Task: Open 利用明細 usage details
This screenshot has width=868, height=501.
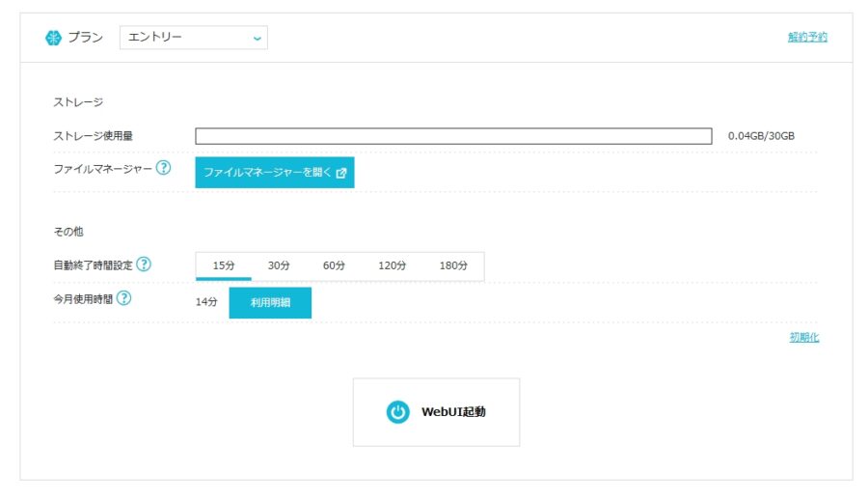Action: (x=270, y=302)
